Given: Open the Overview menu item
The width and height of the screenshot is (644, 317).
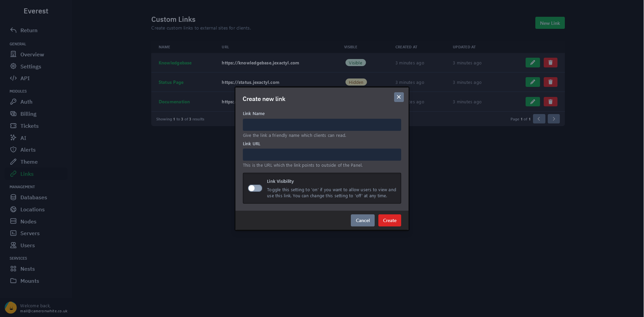Looking at the screenshot, I should point(32,54).
